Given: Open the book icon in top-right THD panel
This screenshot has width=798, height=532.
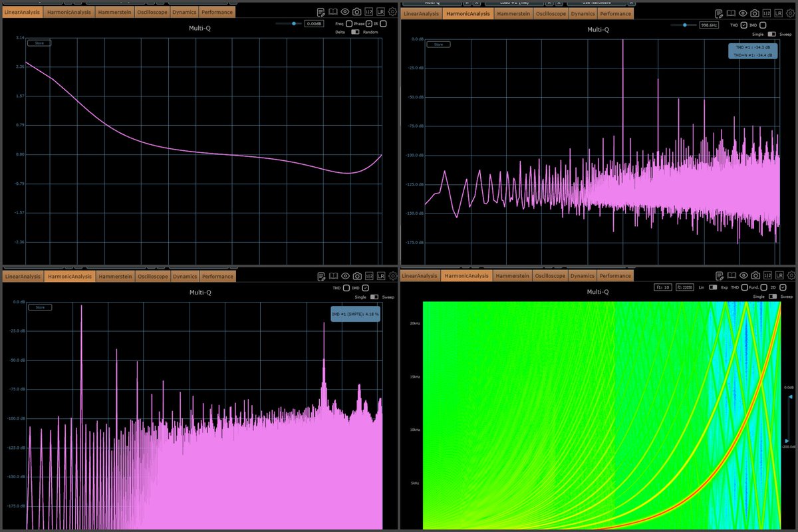Looking at the screenshot, I should click(x=731, y=13).
